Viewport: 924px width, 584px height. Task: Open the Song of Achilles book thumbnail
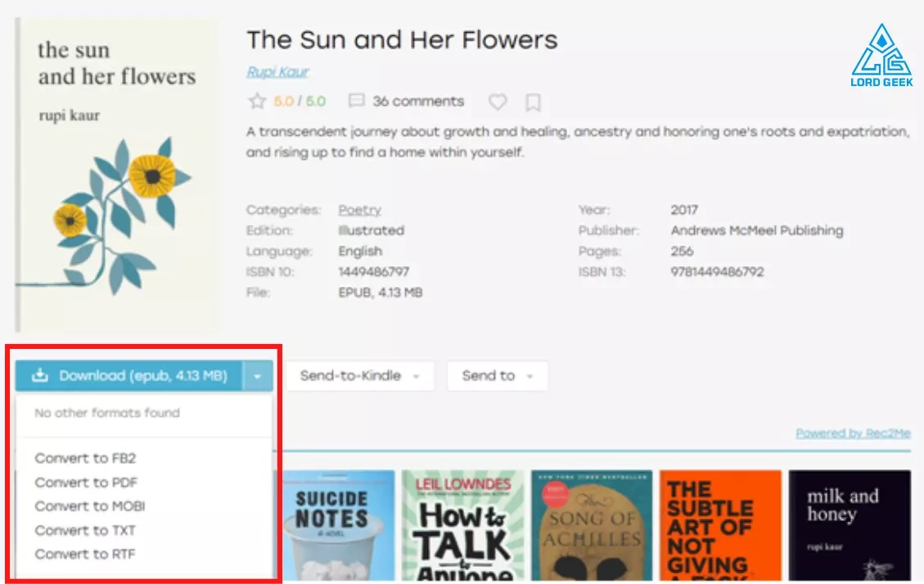click(x=592, y=526)
